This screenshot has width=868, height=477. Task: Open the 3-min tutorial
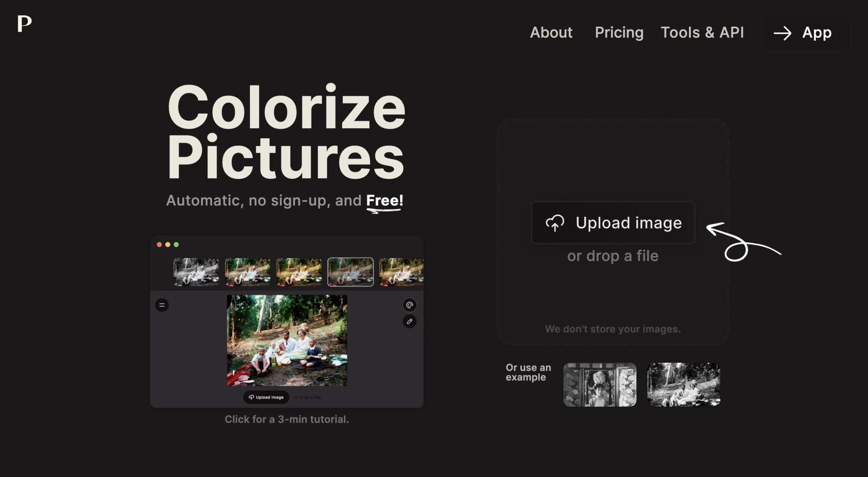click(x=287, y=419)
